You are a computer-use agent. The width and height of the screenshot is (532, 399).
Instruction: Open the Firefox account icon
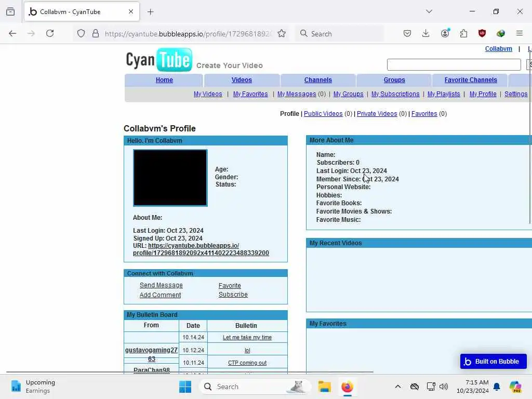[445, 33]
